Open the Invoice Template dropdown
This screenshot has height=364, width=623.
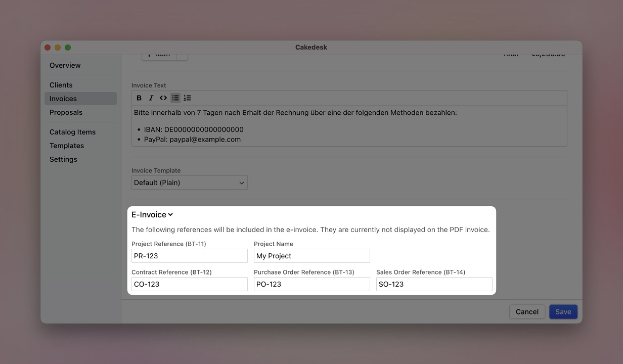click(189, 183)
